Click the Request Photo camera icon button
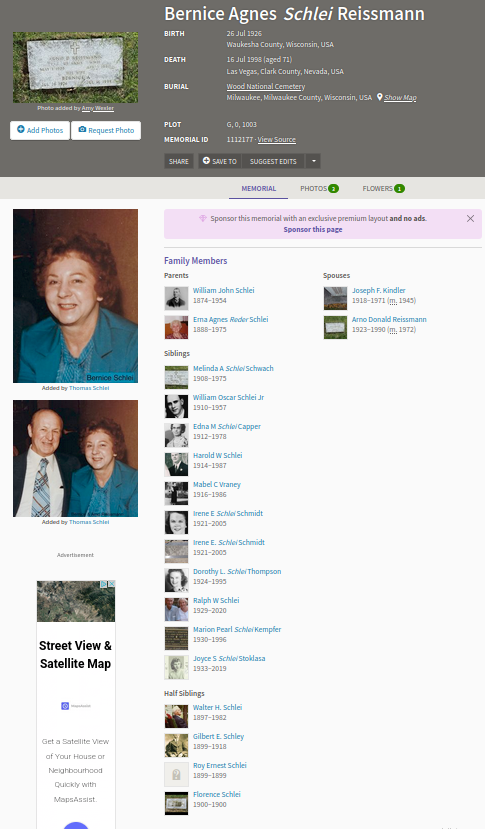This screenshot has height=829, width=485. point(106,130)
